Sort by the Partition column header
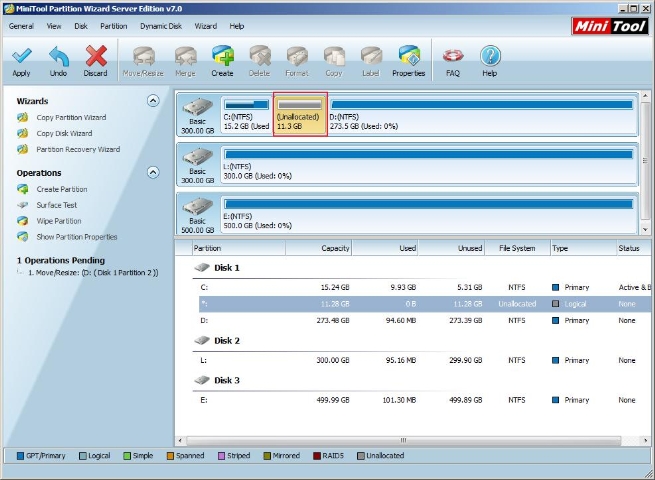This screenshot has width=655, height=480. click(x=239, y=248)
